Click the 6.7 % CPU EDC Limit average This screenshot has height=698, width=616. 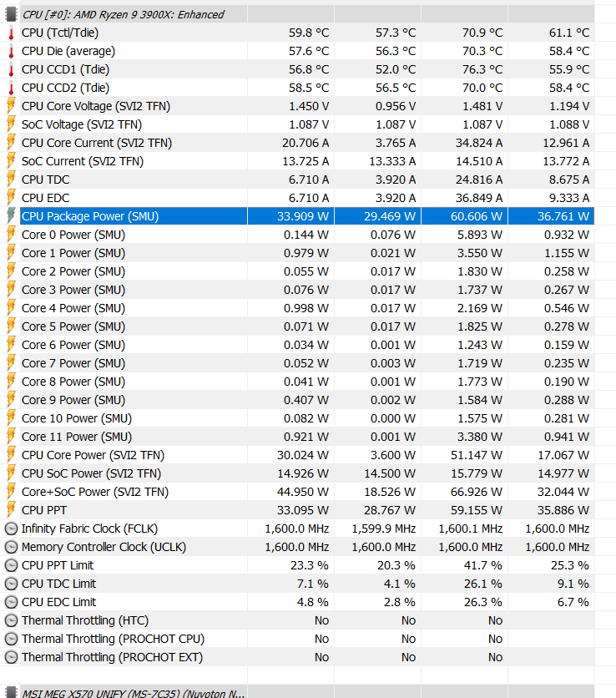point(573,602)
